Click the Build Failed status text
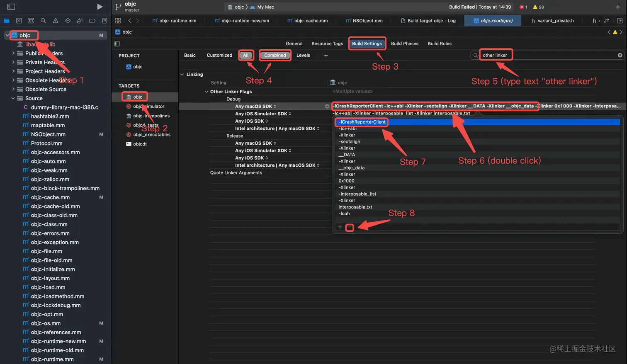The height and width of the screenshot is (364, 627). click(x=462, y=7)
